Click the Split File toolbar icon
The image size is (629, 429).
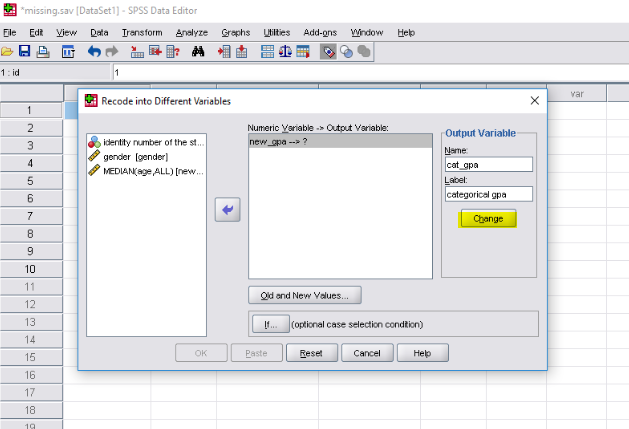pyautogui.click(x=267, y=52)
